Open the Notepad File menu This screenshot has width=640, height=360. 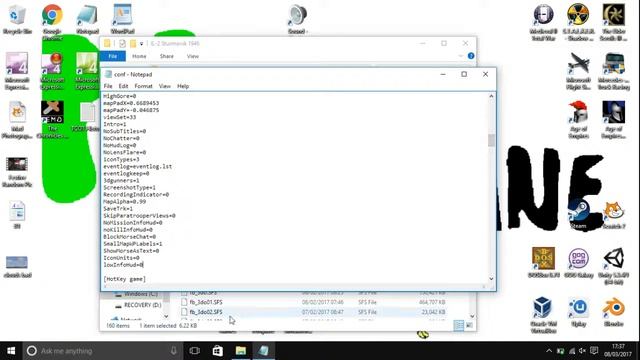click(x=108, y=86)
